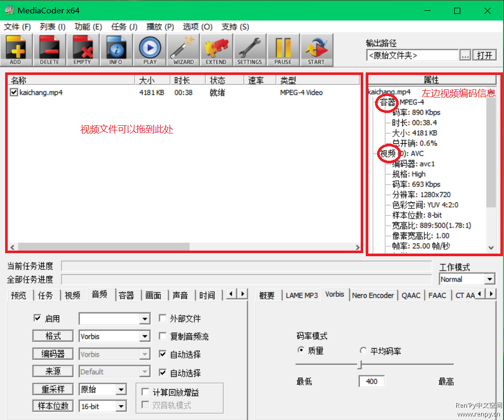The height and width of the screenshot is (420, 504).
Task: Click the ... browse output path button
Action: tap(465, 55)
